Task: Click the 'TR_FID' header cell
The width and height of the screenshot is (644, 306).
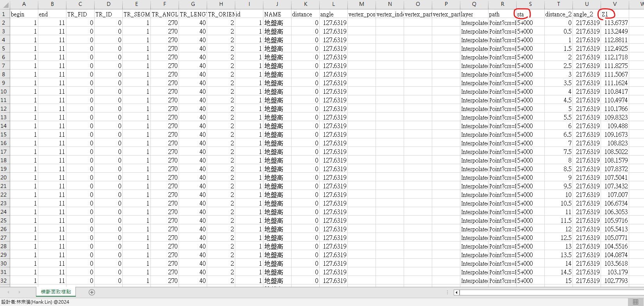Action: 80,14
